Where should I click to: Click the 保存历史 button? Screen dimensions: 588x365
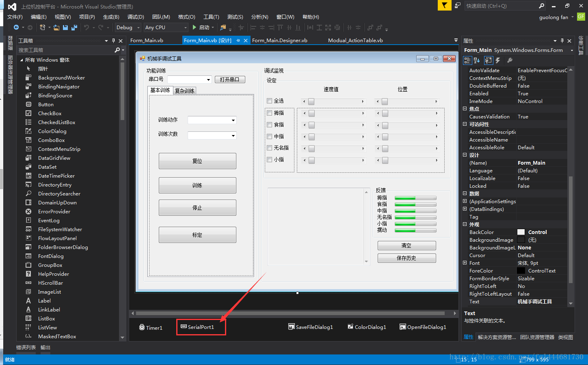tap(406, 258)
